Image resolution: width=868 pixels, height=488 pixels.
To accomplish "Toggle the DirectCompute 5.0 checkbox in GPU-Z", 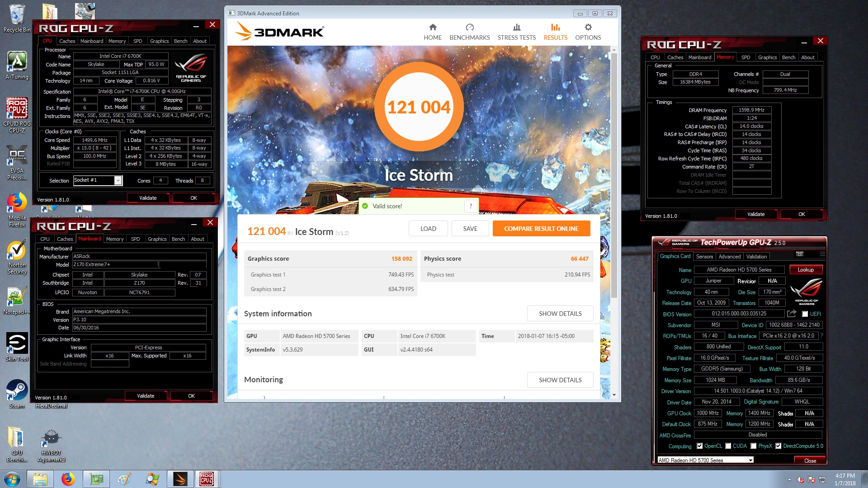I will tap(778, 446).
